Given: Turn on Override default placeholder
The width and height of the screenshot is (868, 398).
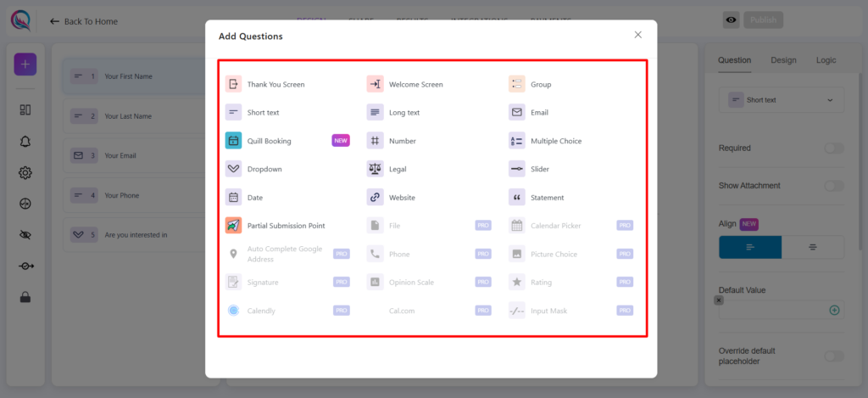Looking at the screenshot, I should (833, 356).
